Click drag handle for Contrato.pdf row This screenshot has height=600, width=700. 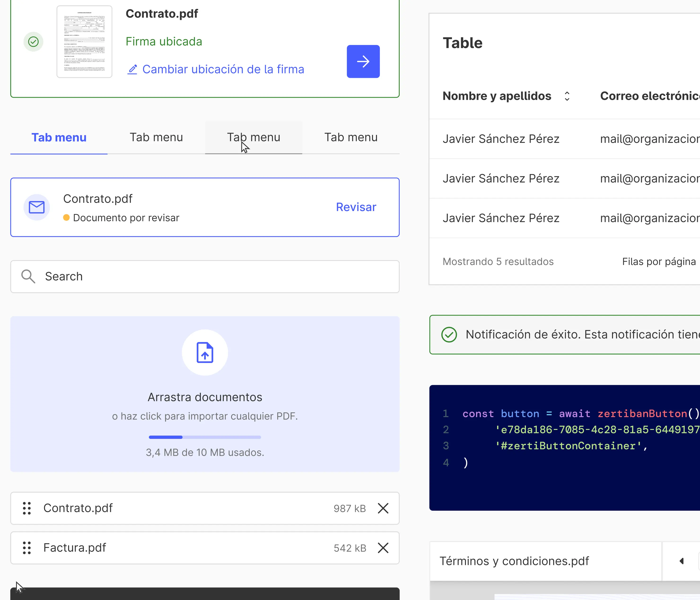pyautogui.click(x=27, y=508)
